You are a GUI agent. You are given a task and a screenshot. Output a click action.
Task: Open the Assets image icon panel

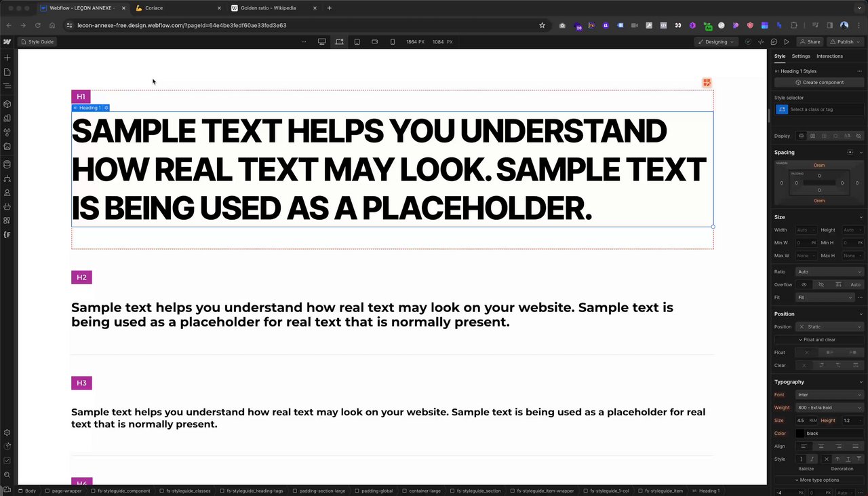point(7,146)
